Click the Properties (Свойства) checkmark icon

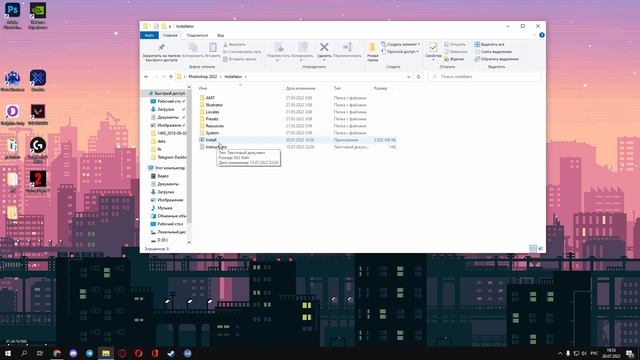tap(433, 47)
